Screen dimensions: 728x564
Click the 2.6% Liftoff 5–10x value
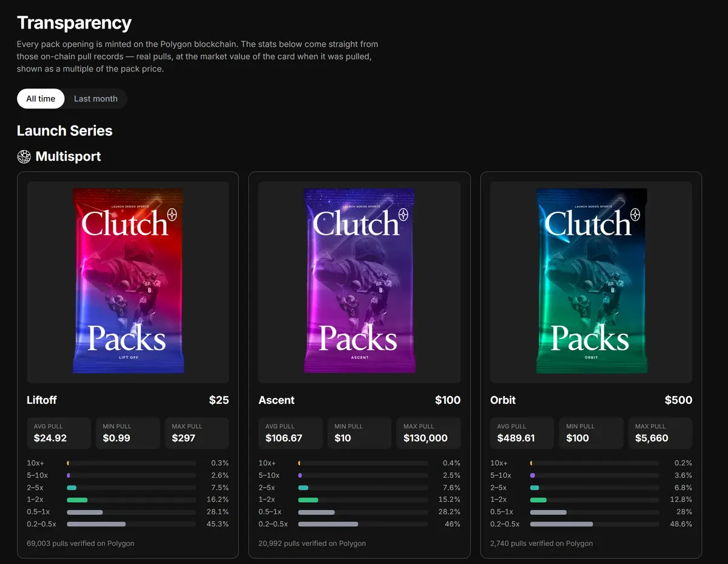220,475
